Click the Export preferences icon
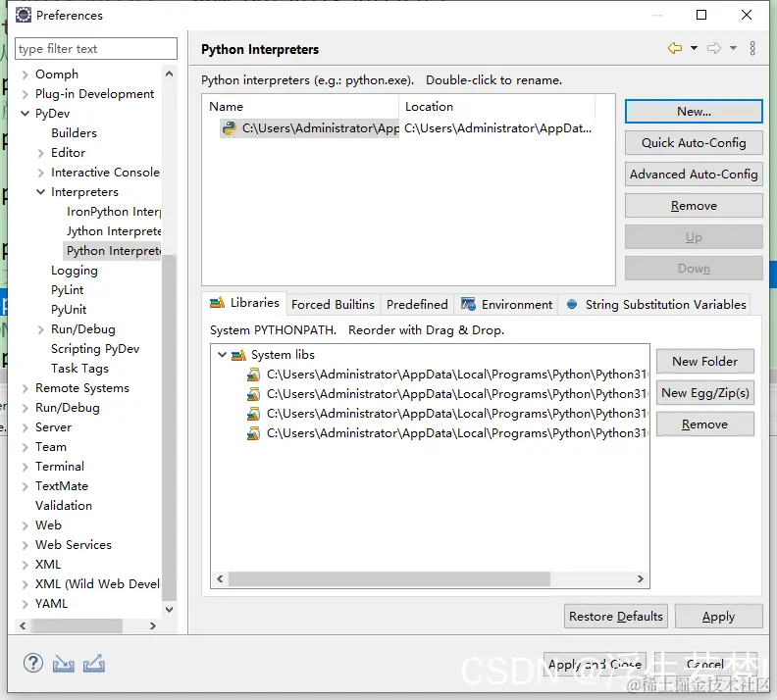 tap(94, 664)
